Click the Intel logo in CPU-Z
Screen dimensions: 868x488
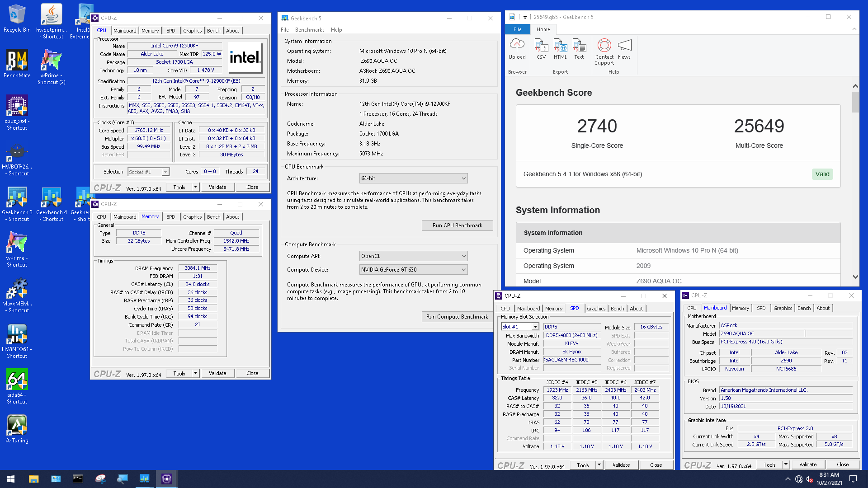click(245, 57)
